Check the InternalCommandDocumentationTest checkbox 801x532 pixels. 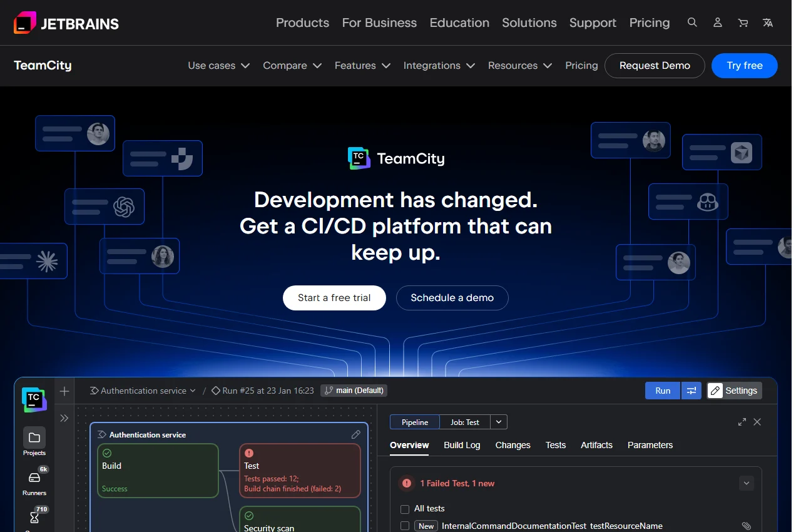point(405,526)
